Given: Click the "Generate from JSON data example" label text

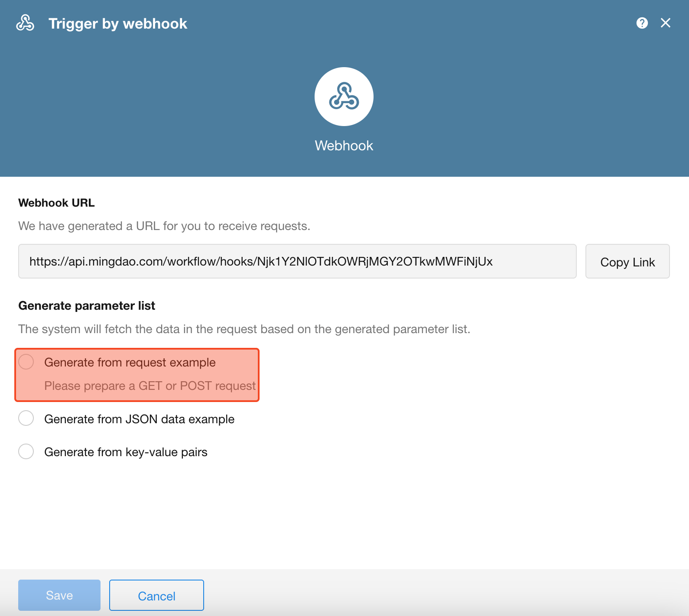Looking at the screenshot, I should click(x=139, y=419).
